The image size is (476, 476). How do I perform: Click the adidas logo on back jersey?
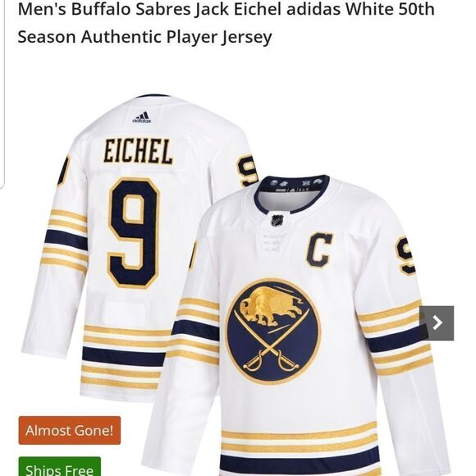(x=142, y=117)
